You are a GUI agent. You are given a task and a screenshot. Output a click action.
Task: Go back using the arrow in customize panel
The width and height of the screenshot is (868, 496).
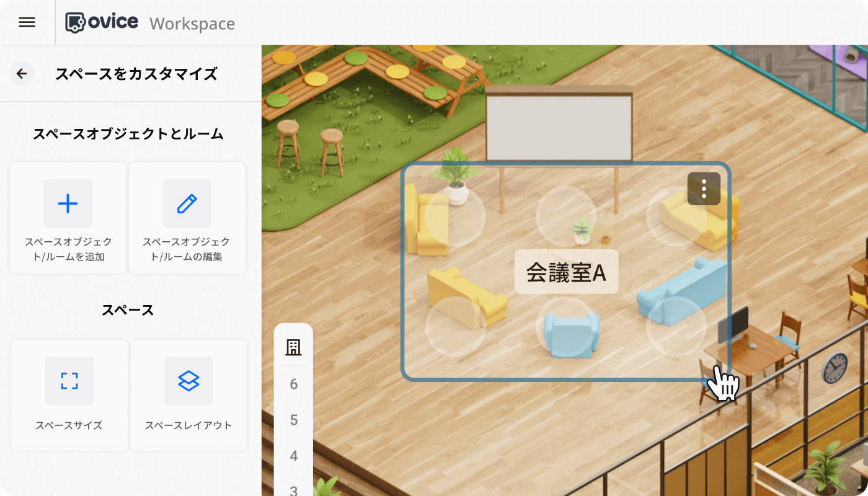(22, 74)
